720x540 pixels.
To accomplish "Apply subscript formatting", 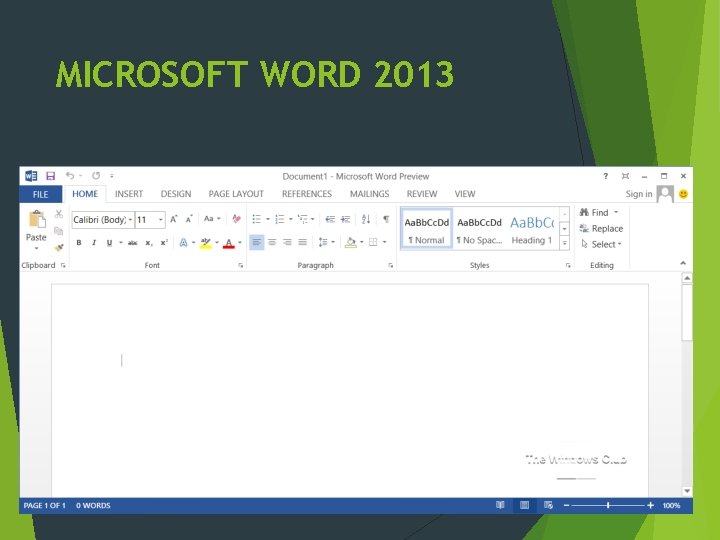I will coord(149,243).
